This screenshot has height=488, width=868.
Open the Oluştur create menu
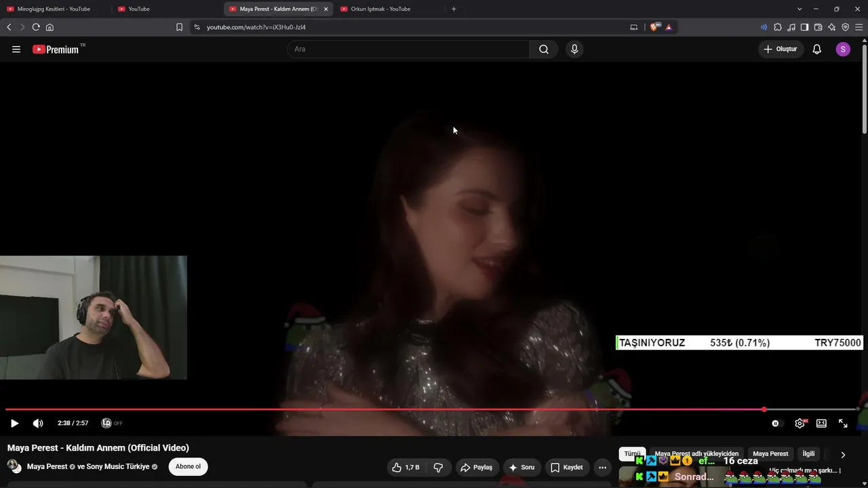coord(781,49)
